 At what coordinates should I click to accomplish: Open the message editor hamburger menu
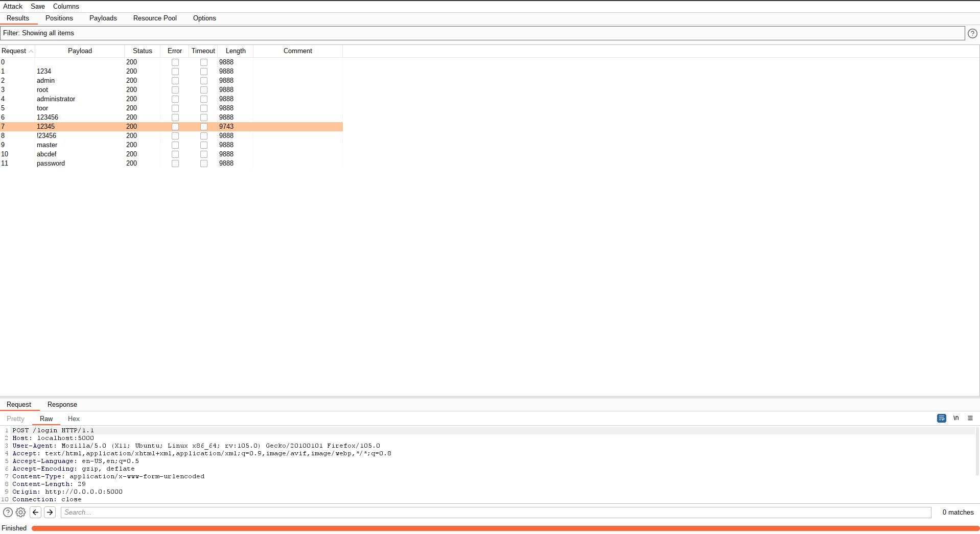[x=970, y=418]
